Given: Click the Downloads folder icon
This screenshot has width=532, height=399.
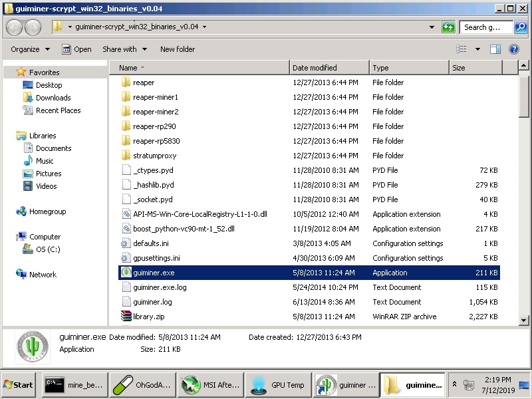Looking at the screenshot, I should (x=28, y=97).
